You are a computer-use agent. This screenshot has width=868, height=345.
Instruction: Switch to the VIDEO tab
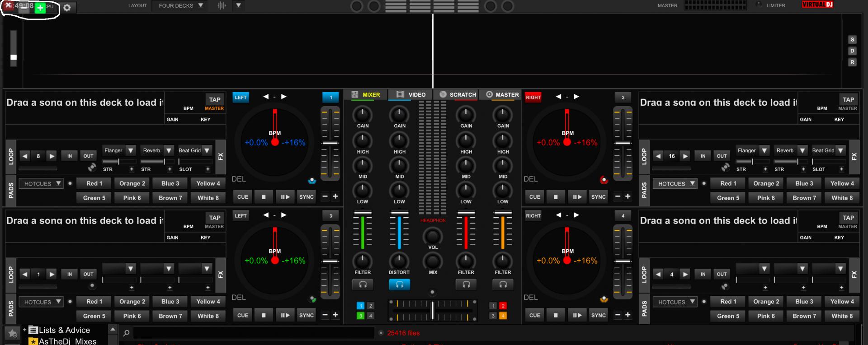(x=411, y=95)
